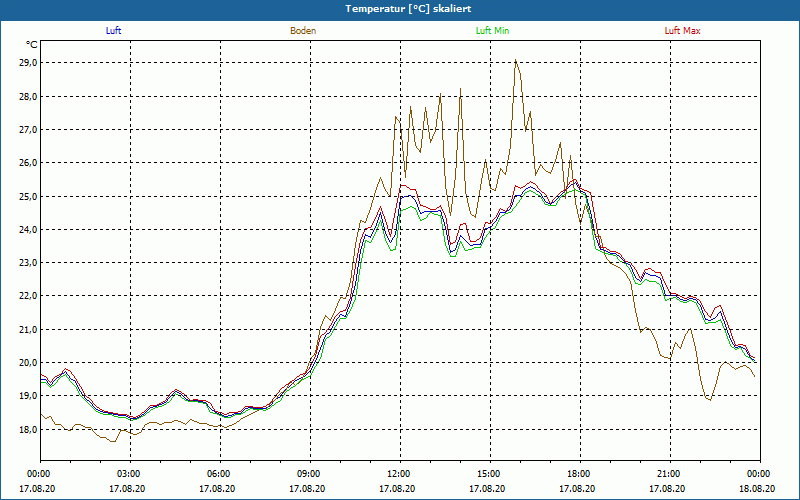Click the 09:00 time axis label

[x=310, y=474]
